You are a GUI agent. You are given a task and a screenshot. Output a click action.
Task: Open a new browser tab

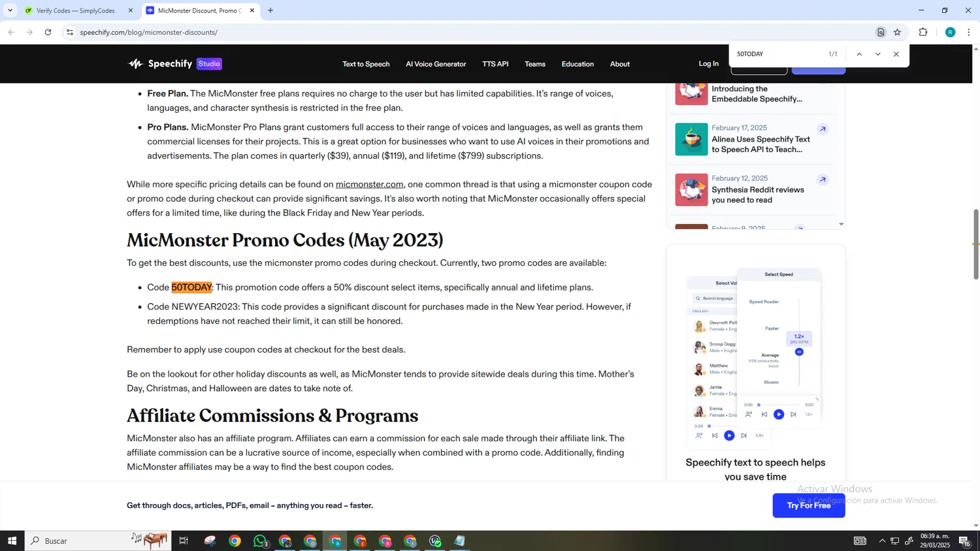[x=270, y=10]
